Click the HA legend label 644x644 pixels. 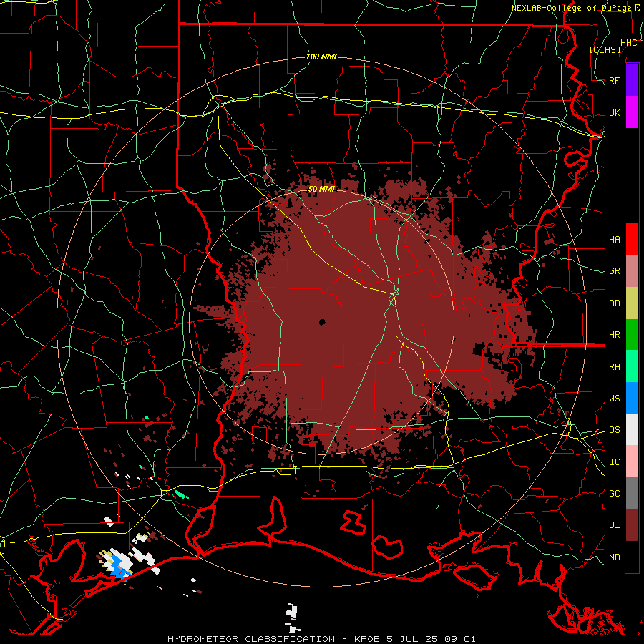coord(615,240)
